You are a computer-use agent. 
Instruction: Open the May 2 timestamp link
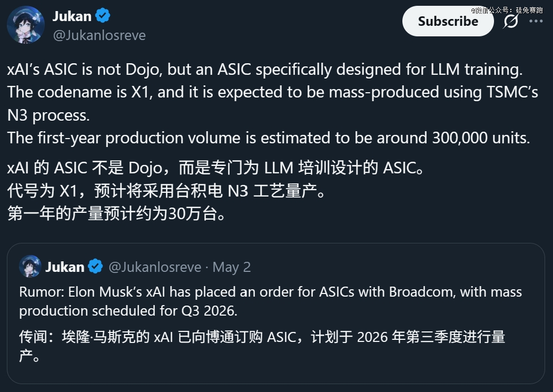click(232, 267)
